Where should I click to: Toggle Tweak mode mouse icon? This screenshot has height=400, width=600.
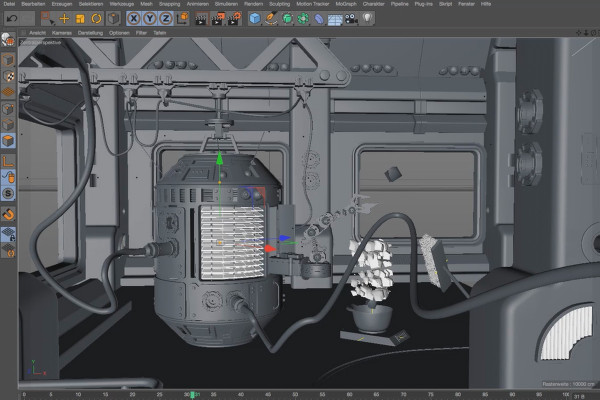click(x=8, y=177)
